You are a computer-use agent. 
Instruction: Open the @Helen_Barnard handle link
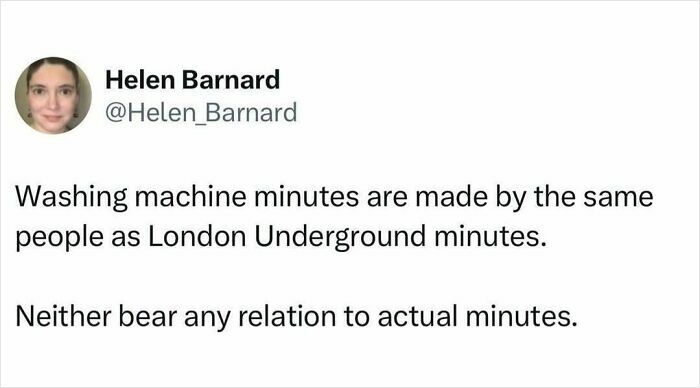tap(201, 113)
